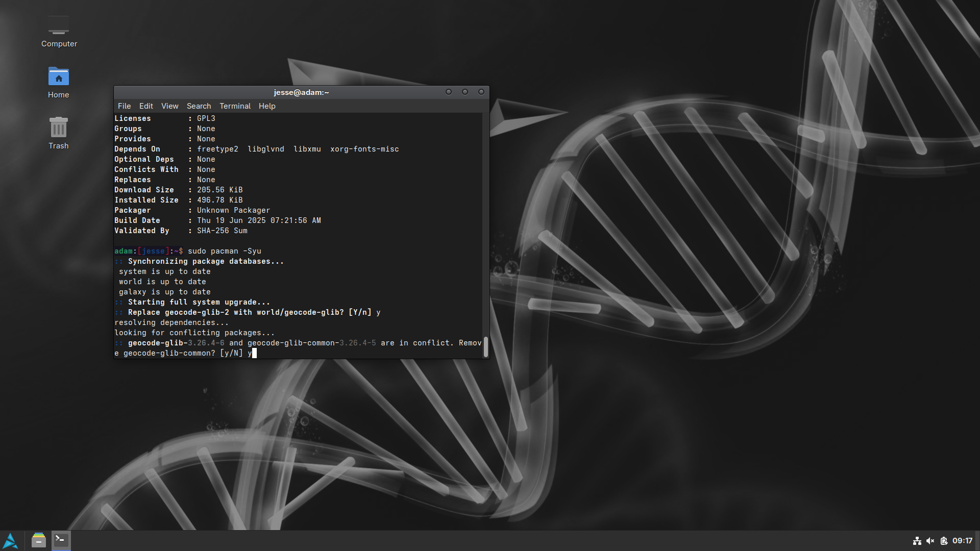The image size is (980, 551).
Task: Click 'Synchronizing package databases...' line
Action: pos(206,261)
